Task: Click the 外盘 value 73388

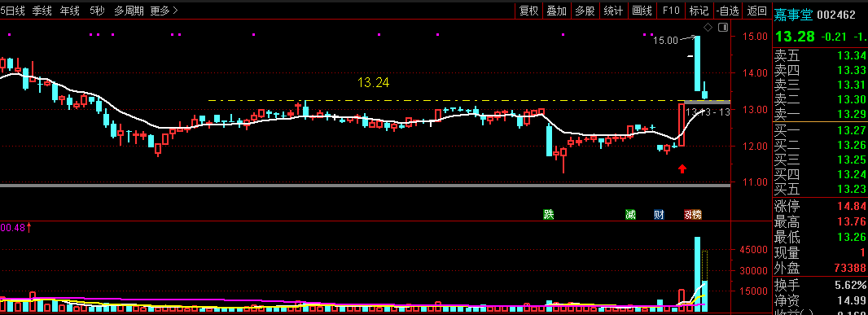Action: (850, 269)
